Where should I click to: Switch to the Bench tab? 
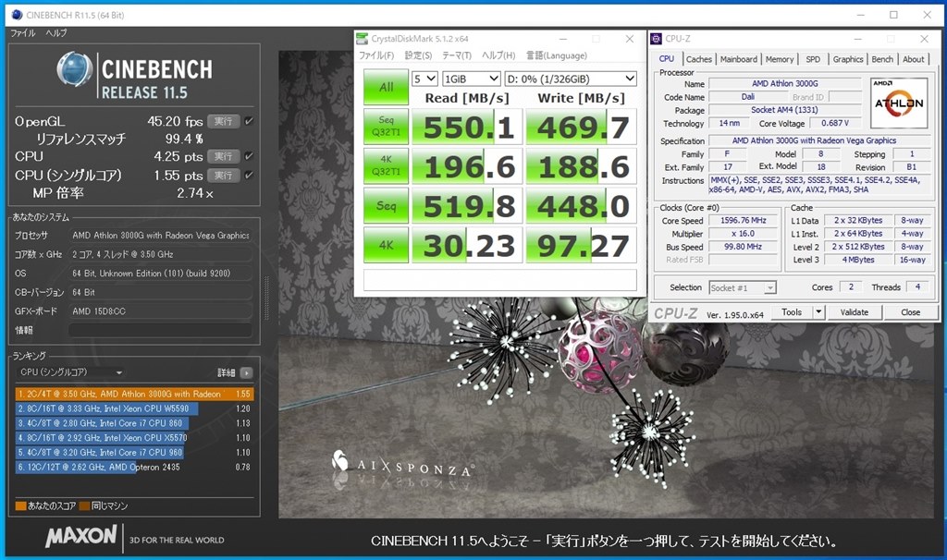coord(882,59)
